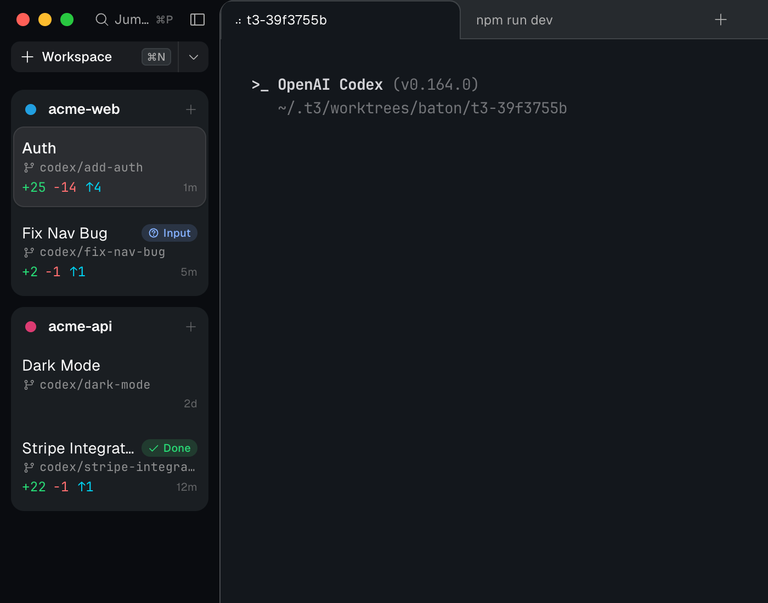This screenshot has width=768, height=603.
Task: Open the Fix Nav Bug workspace
Action: click(110, 252)
